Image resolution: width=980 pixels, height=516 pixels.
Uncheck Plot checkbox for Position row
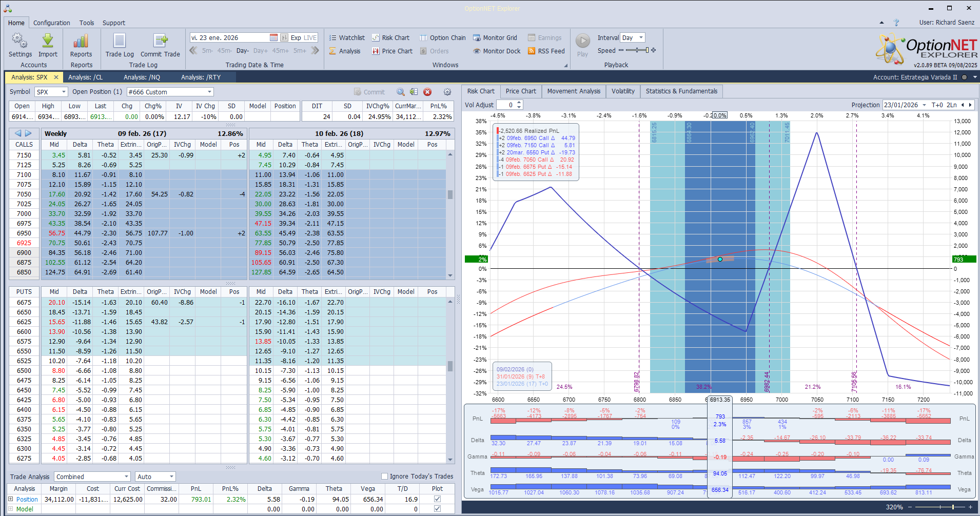[437, 499]
